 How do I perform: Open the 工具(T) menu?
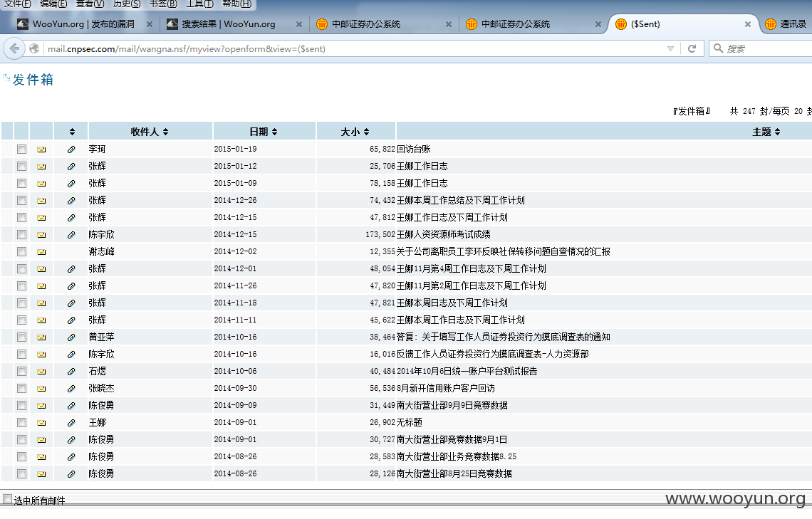[200, 4]
